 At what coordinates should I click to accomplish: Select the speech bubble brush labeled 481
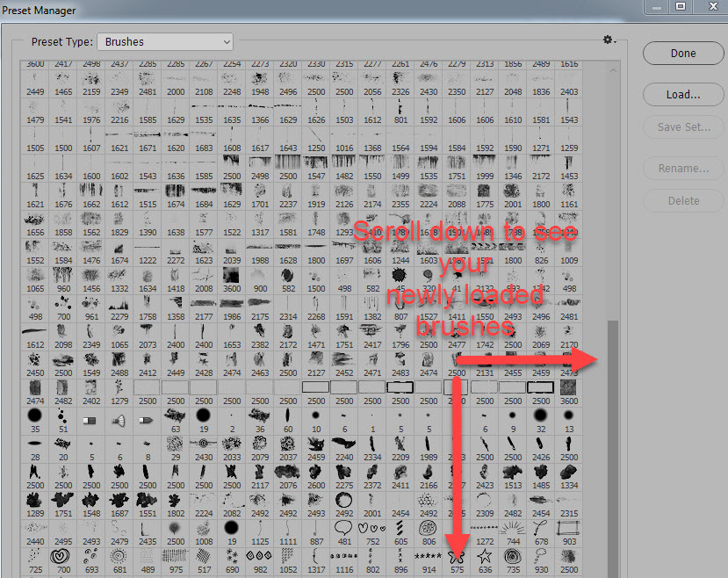click(344, 533)
